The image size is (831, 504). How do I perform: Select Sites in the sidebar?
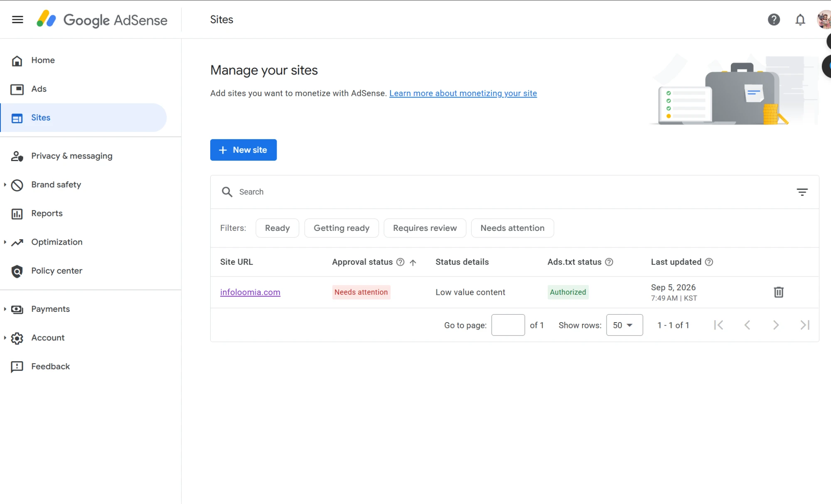(x=83, y=117)
